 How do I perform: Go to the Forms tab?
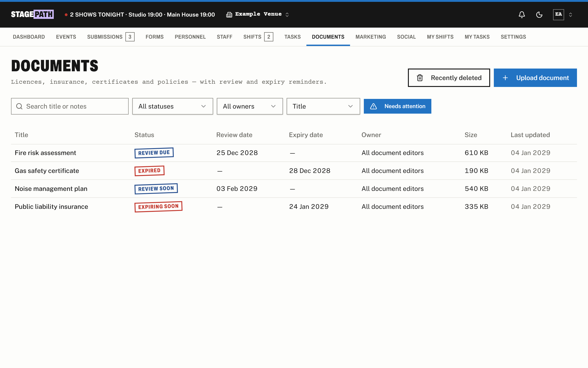[x=155, y=37]
